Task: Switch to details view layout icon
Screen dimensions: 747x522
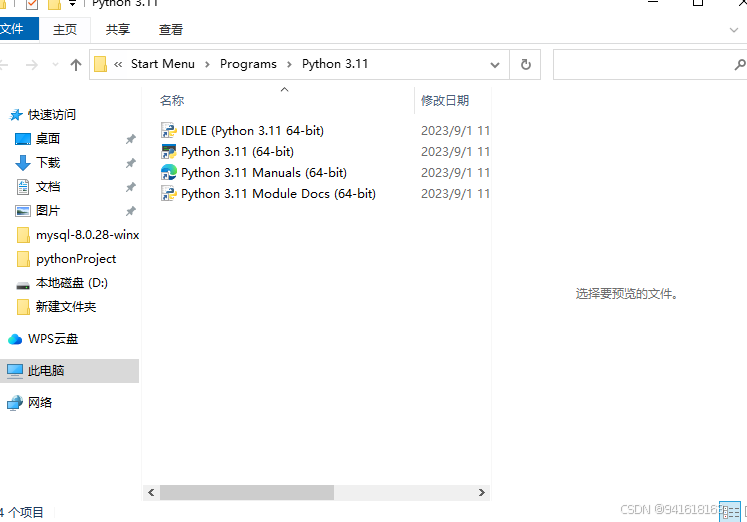Action: [729, 512]
